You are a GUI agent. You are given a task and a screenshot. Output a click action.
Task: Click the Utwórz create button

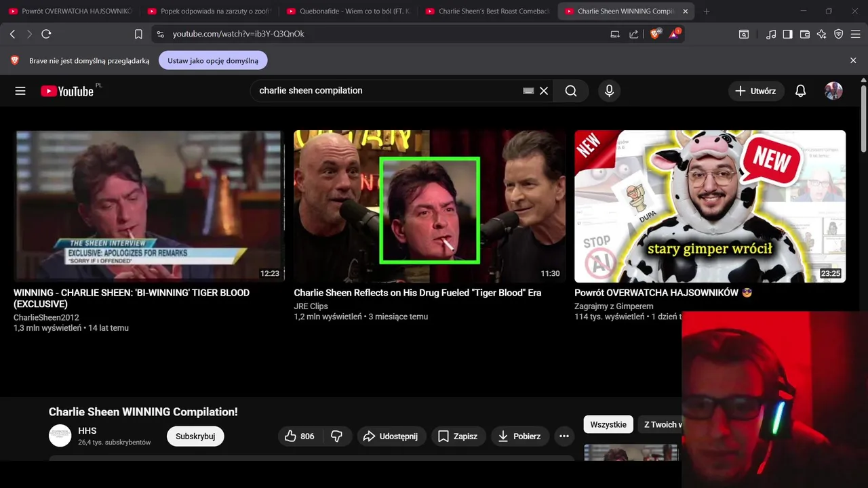point(756,91)
